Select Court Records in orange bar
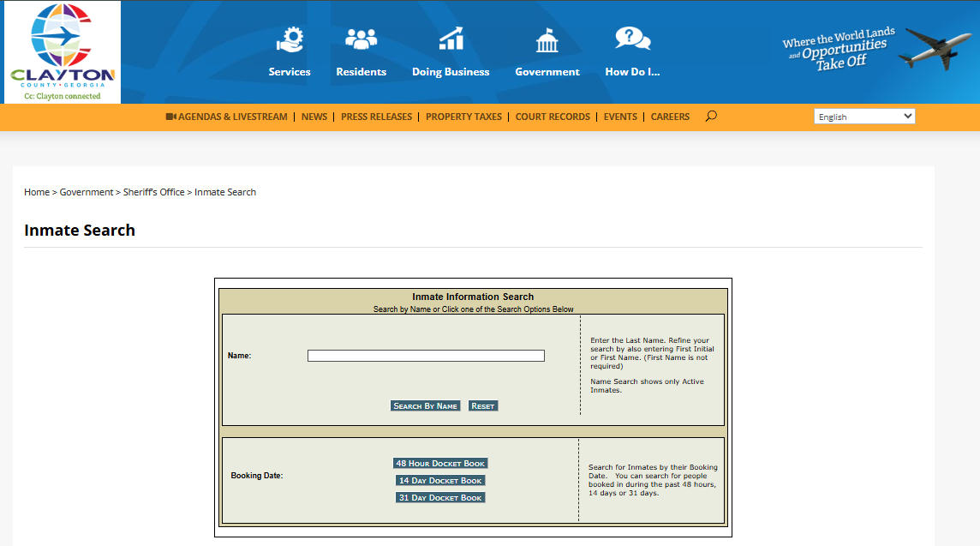Screen dimensions: 980x546 (553, 117)
